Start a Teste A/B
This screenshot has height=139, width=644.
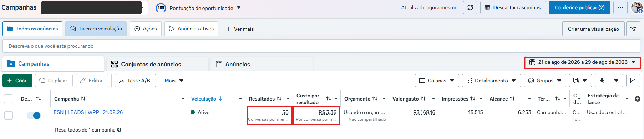135,81
